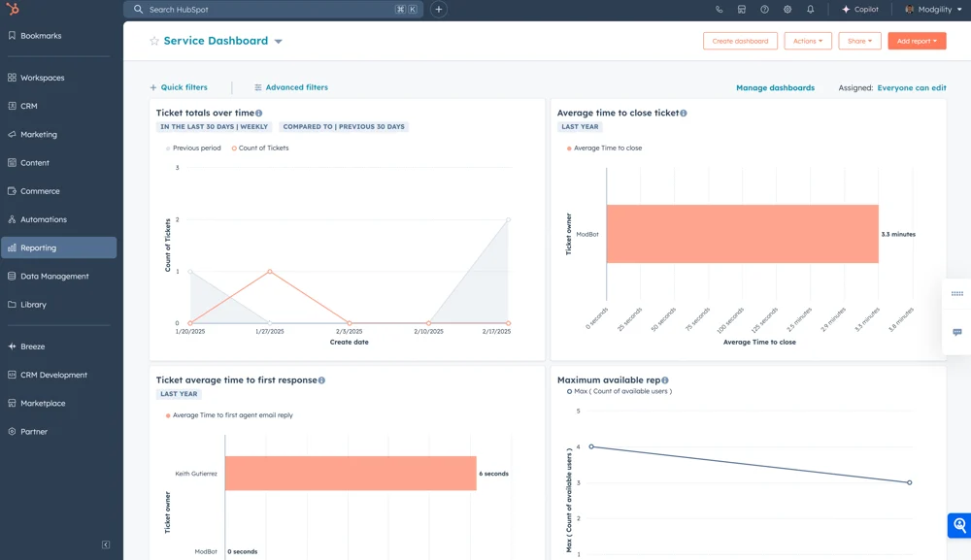Open Advanced filters
The width and height of the screenshot is (971, 560).
[291, 87]
